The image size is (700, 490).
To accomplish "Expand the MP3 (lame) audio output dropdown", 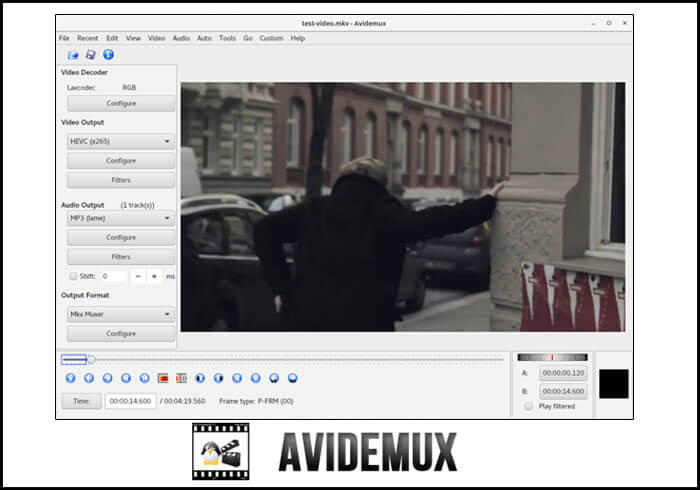I will [x=121, y=218].
